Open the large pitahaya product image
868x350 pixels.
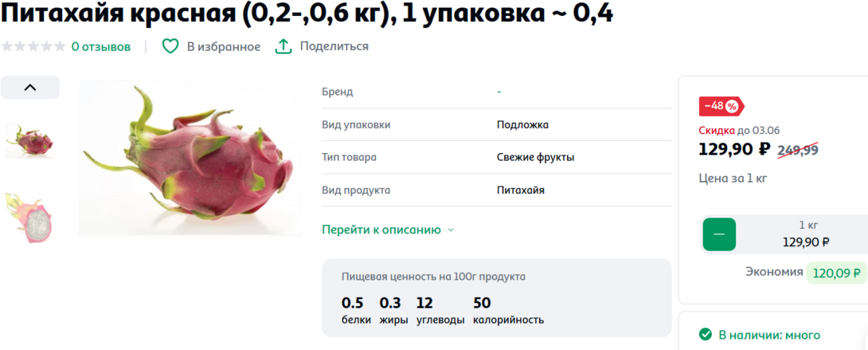click(191, 158)
